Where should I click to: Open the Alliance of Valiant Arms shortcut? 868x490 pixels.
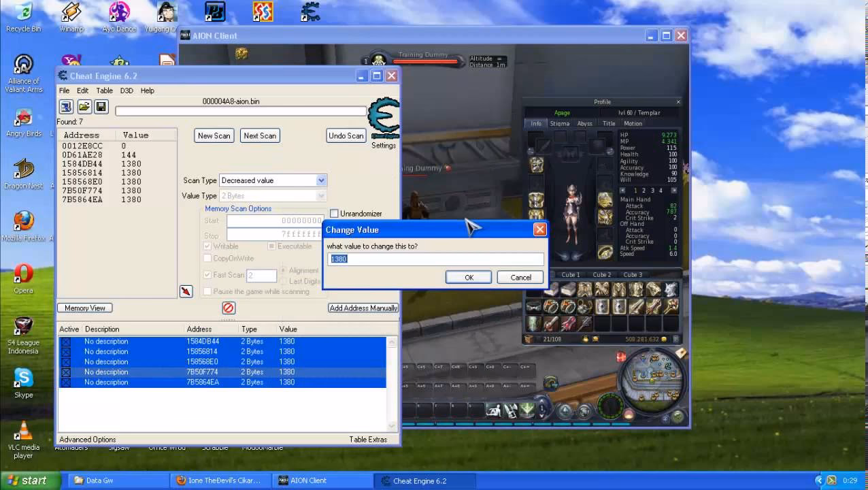[x=23, y=73]
